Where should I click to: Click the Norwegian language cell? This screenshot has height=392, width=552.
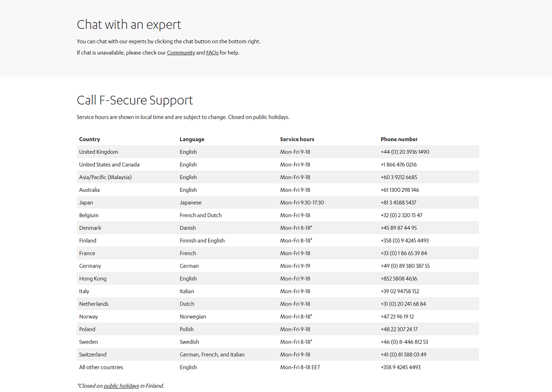(x=193, y=316)
